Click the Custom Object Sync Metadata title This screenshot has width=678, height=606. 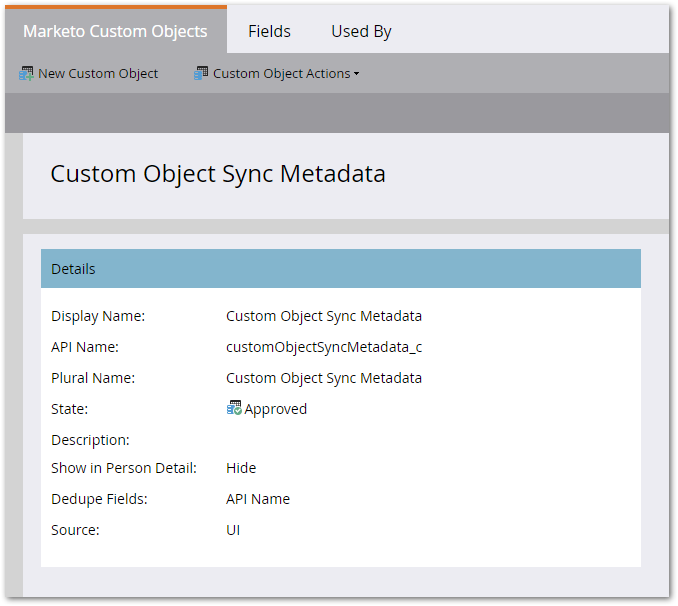(218, 173)
